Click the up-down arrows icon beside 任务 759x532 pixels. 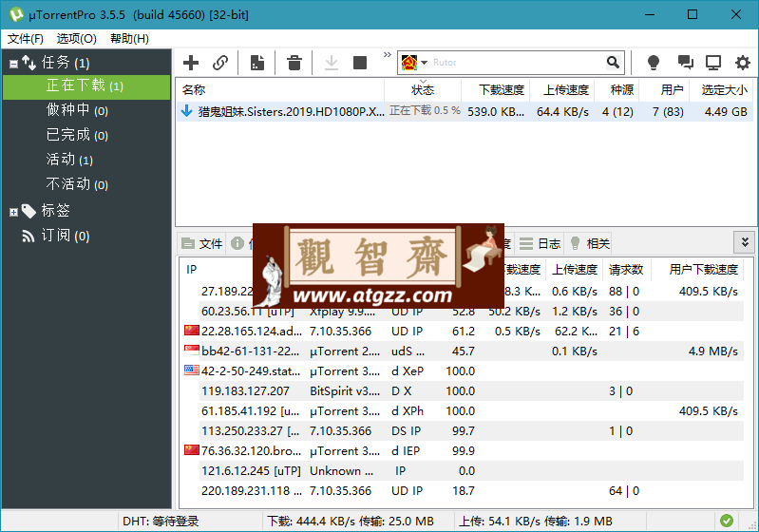(29, 63)
